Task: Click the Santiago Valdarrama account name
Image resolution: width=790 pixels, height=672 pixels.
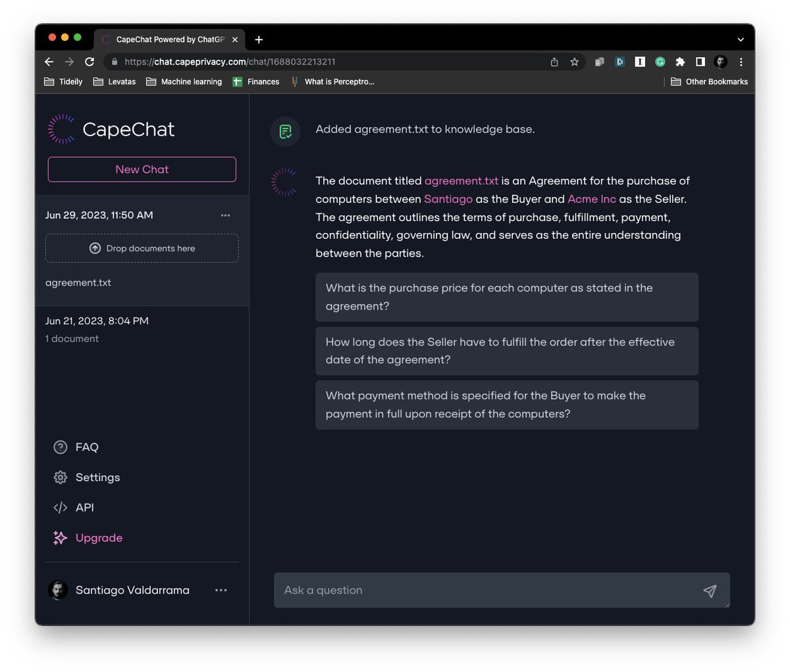Action: pyautogui.click(x=132, y=590)
